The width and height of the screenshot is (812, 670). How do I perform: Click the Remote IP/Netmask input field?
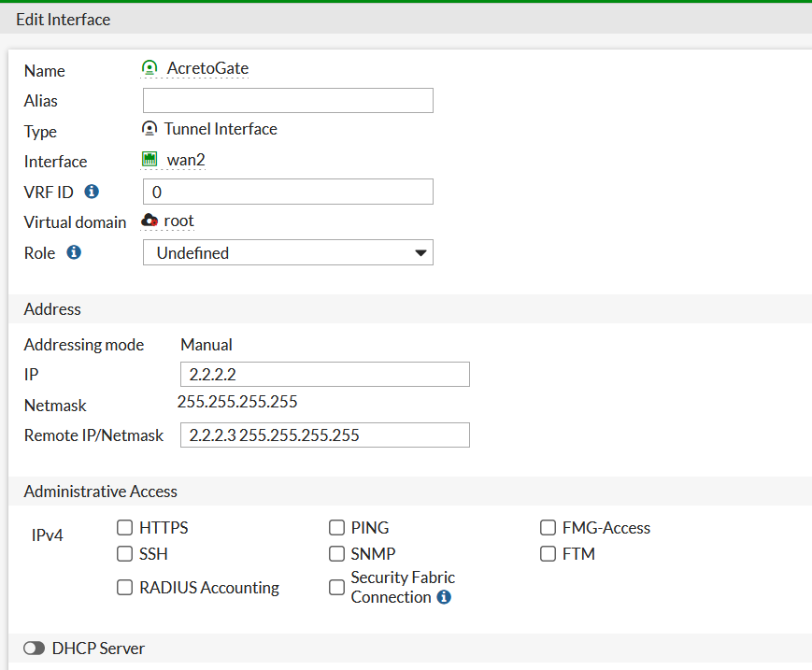click(x=324, y=435)
